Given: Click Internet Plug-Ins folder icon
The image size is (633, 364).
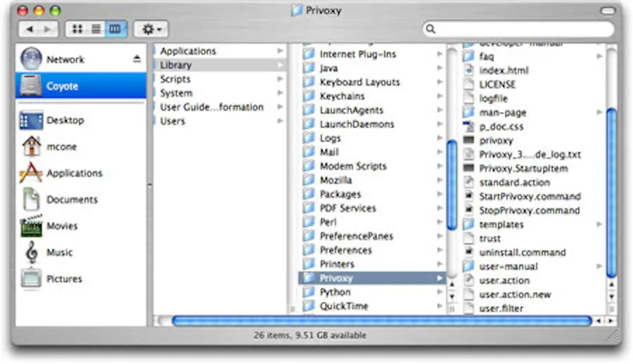Looking at the screenshot, I should (309, 54).
